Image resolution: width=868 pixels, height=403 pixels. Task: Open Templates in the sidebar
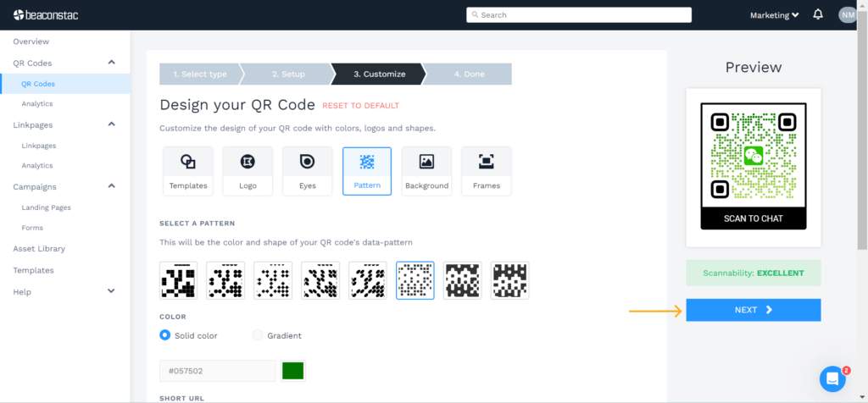click(33, 270)
